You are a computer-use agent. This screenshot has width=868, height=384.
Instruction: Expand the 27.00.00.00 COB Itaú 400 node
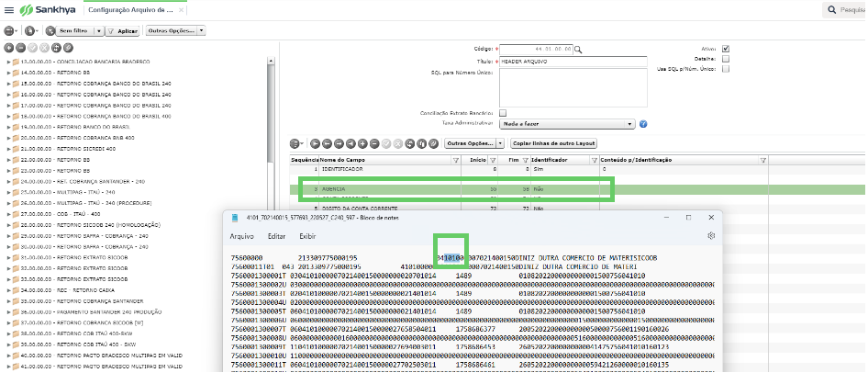(x=9, y=214)
